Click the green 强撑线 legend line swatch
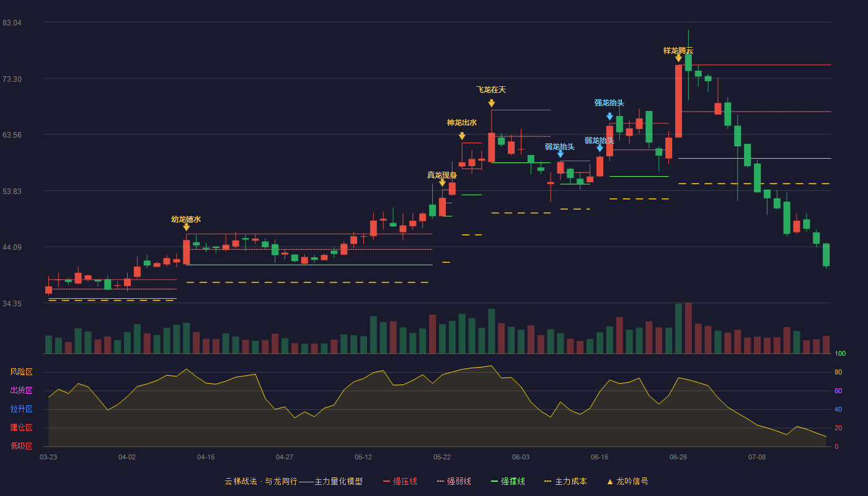This screenshot has height=496, width=868. [x=494, y=481]
